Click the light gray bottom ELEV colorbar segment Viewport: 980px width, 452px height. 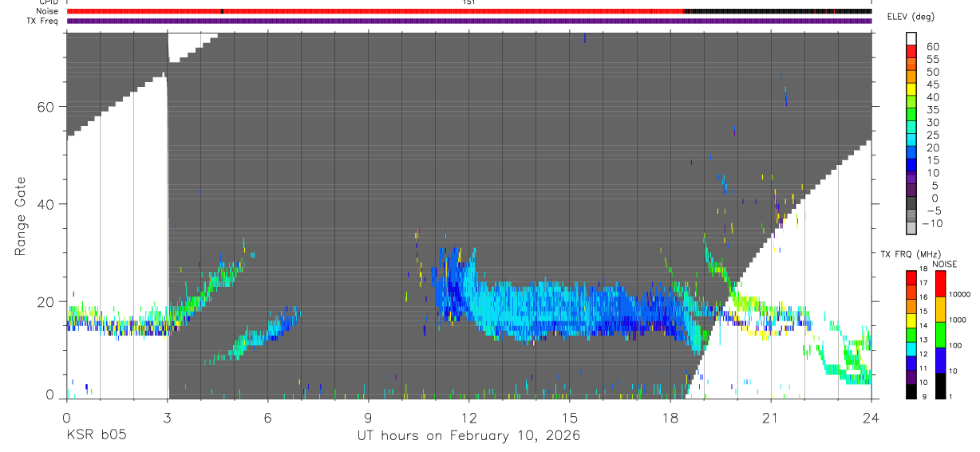tap(911, 228)
